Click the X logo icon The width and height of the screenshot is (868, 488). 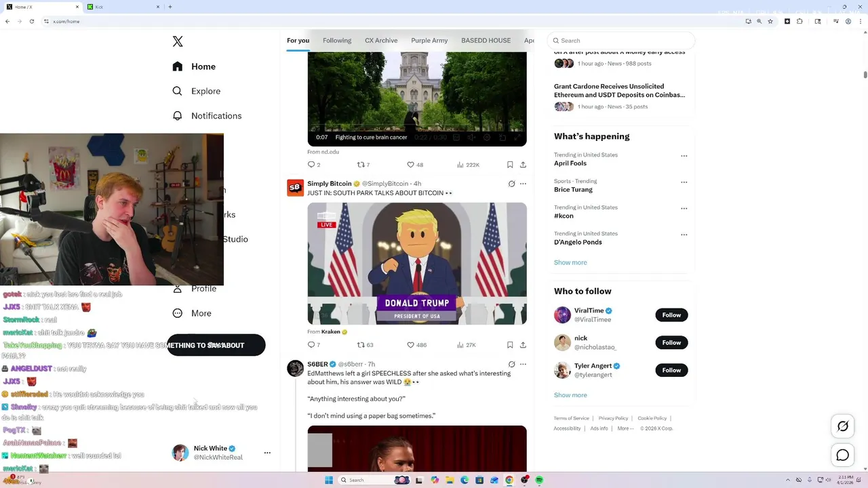coord(178,41)
